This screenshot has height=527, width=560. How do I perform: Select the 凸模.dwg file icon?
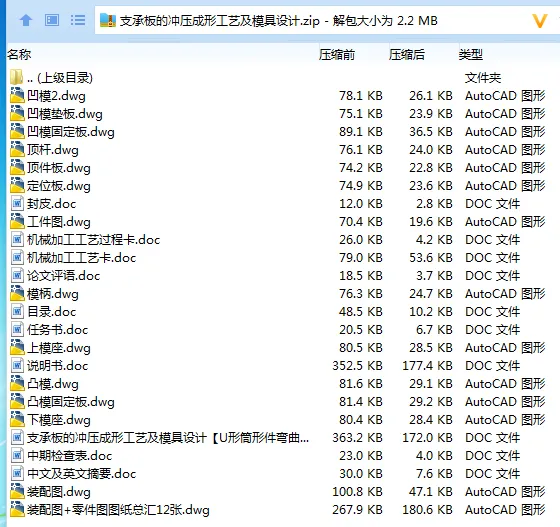(x=17, y=383)
